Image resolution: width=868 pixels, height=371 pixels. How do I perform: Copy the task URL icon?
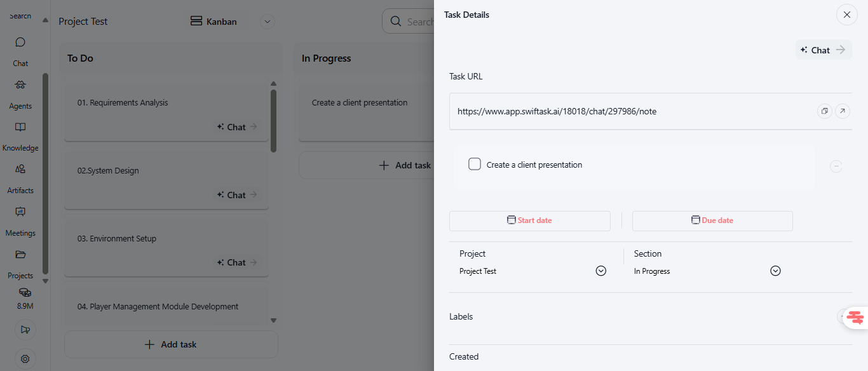tap(824, 111)
